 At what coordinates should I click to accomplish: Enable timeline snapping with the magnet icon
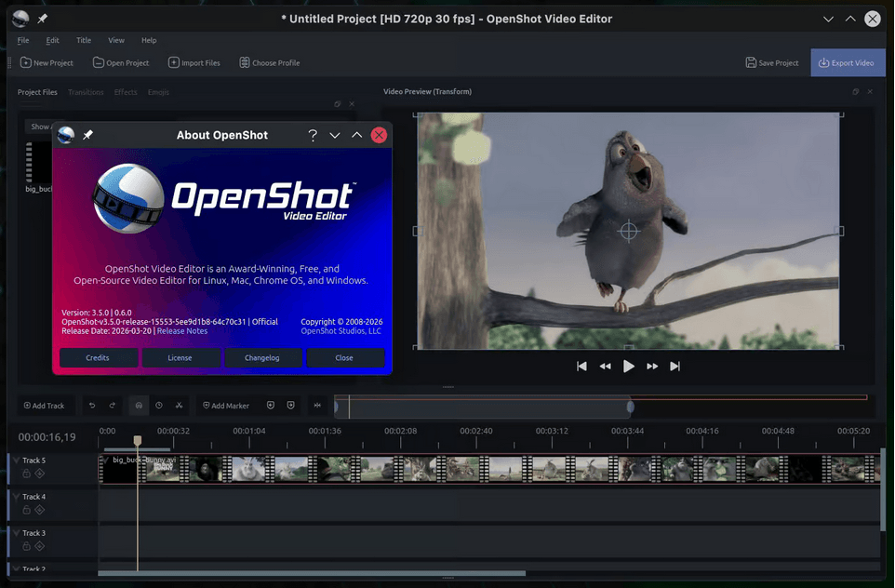pyautogui.click(x=138, y=405)
